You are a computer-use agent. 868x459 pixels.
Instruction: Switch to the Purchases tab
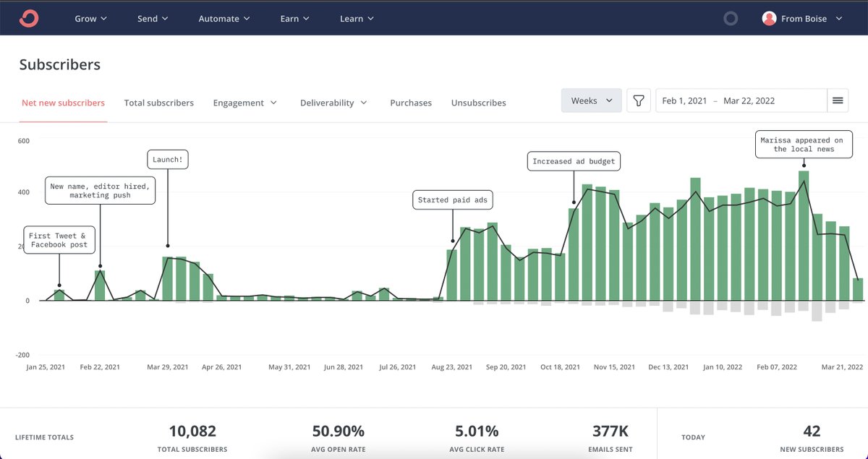411,103
